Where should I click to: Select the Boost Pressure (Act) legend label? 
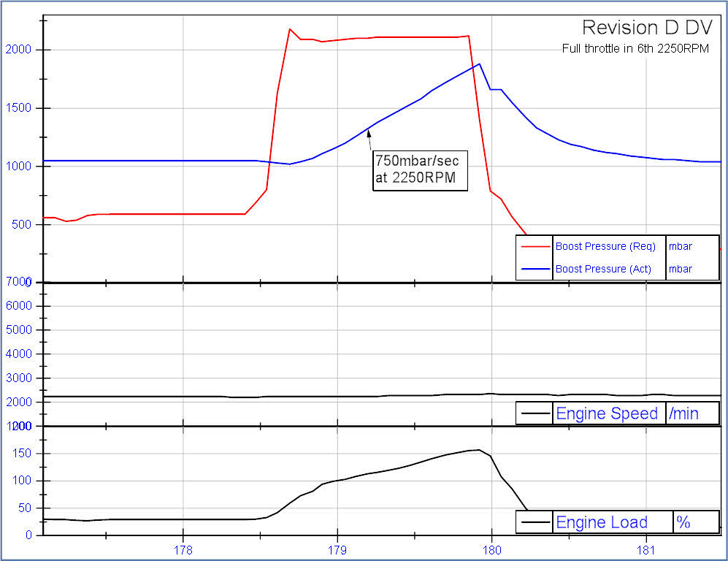pos(603,269)
